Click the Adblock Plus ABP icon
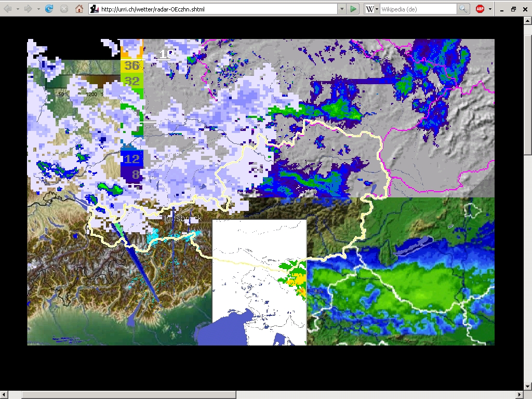 tap(480, 9)
